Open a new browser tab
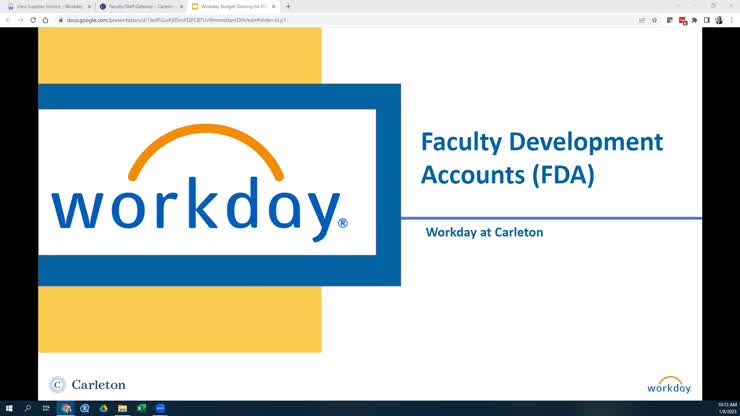Image resolution: width=740 pixels, height=416 pixels. tap(288, 7)
